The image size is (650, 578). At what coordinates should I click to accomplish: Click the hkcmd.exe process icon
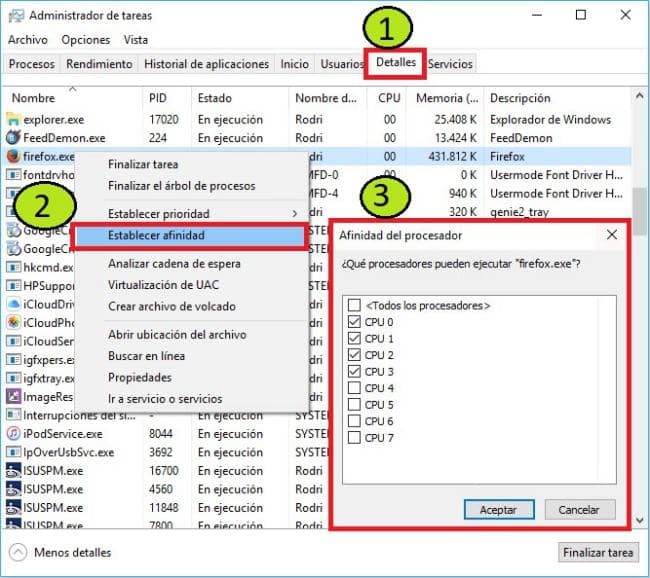coord(13,267)
